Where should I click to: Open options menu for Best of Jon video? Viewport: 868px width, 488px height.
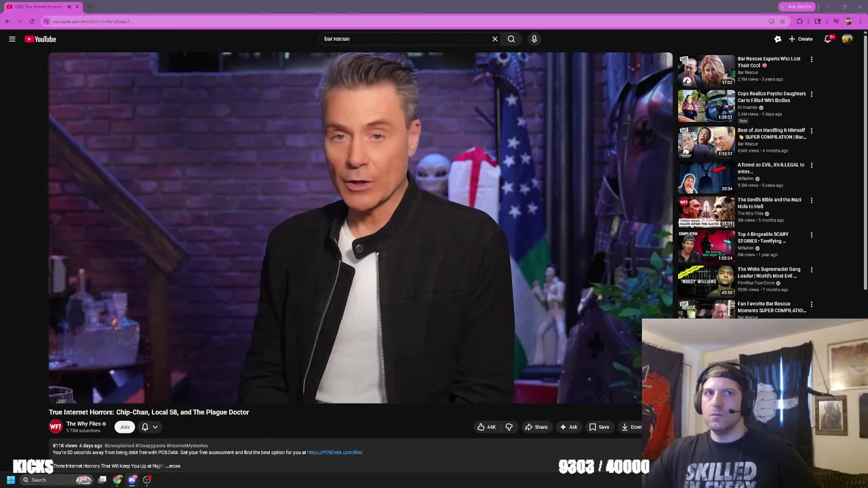tap(812, 131)
